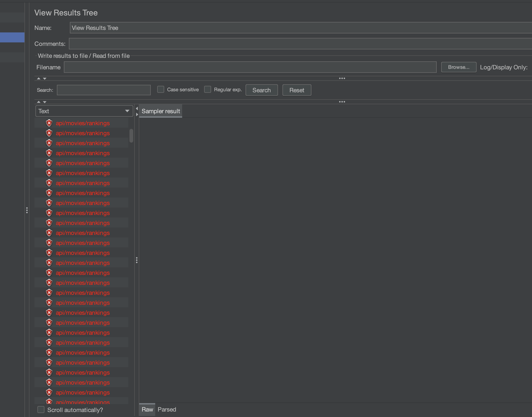Tick the Regular exp. checkbox
The image size is (532, 417).
click(x=208, y=90)
